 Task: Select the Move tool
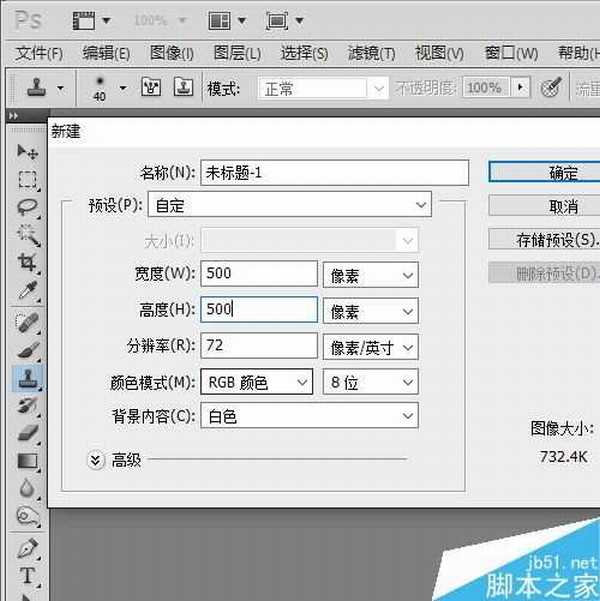coord(27,152)
